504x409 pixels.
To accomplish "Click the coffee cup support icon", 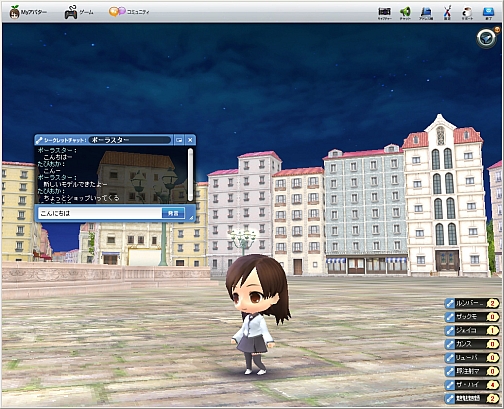I will tap(467, 13).
